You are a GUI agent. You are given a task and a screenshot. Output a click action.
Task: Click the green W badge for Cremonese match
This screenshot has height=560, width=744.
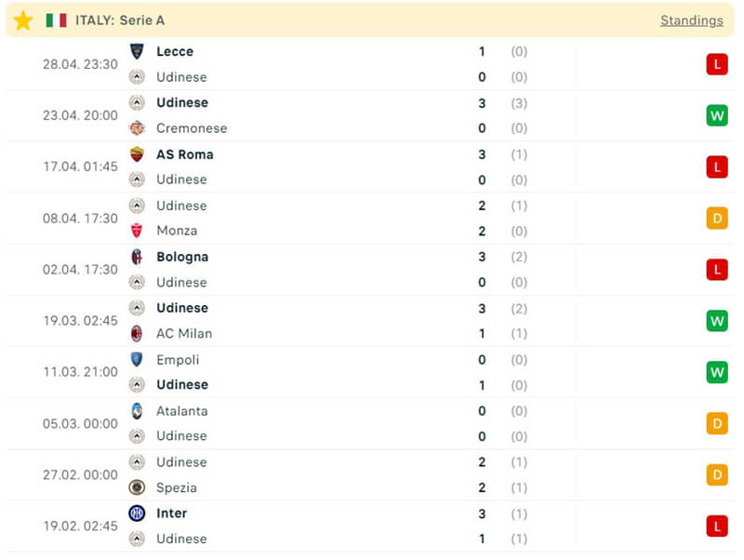(716, 115)
